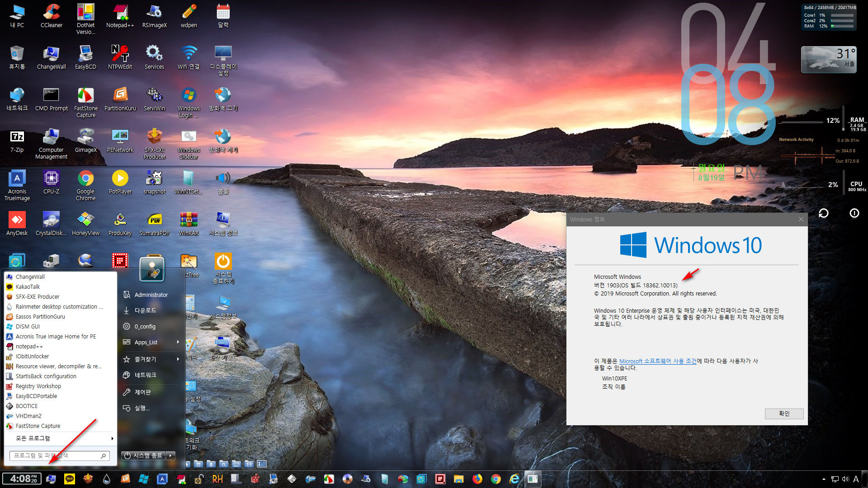The image size is (868, 488).
Task: Open Acronis TrueImage desktop icon
Action: pyautogui.click(x=17, y=185)
